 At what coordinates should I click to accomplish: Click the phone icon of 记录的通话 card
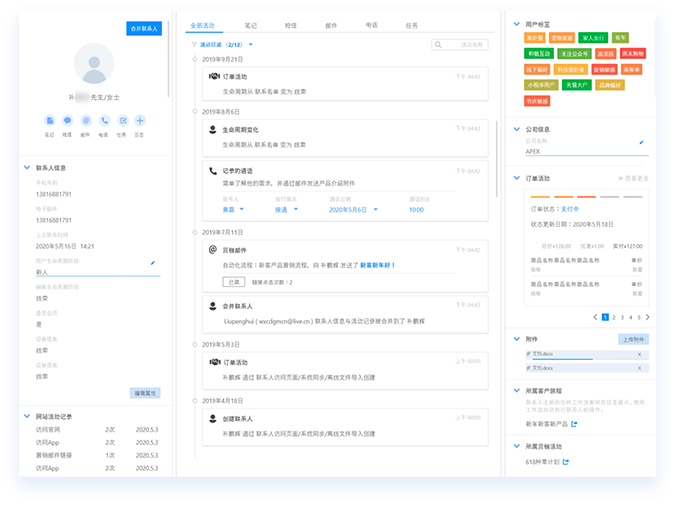(x=213, y=171)
